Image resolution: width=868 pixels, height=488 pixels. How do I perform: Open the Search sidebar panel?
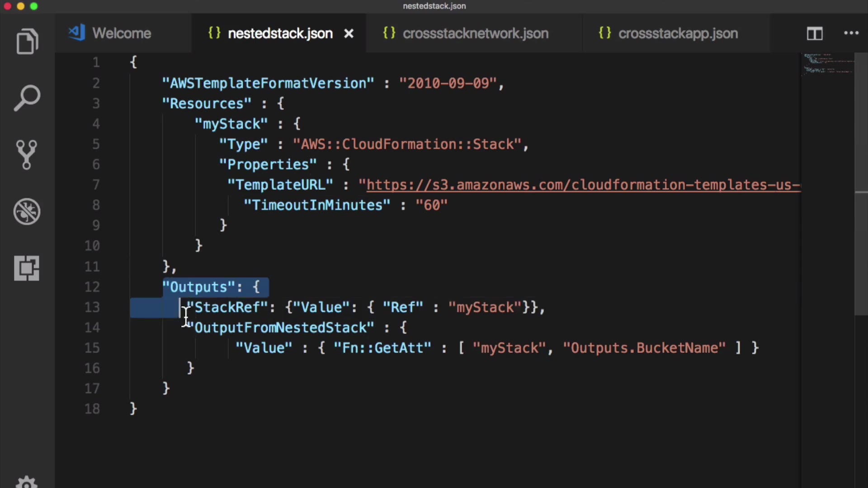[27, 98]
